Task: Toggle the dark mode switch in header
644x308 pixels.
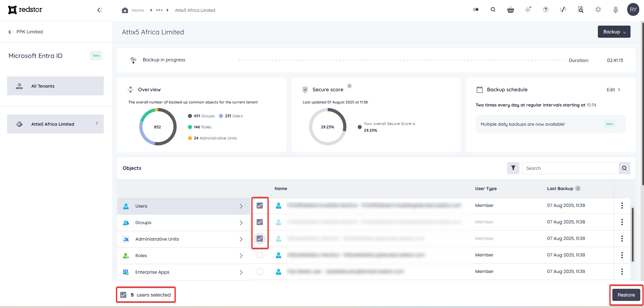Action: [x=476, y=9]
